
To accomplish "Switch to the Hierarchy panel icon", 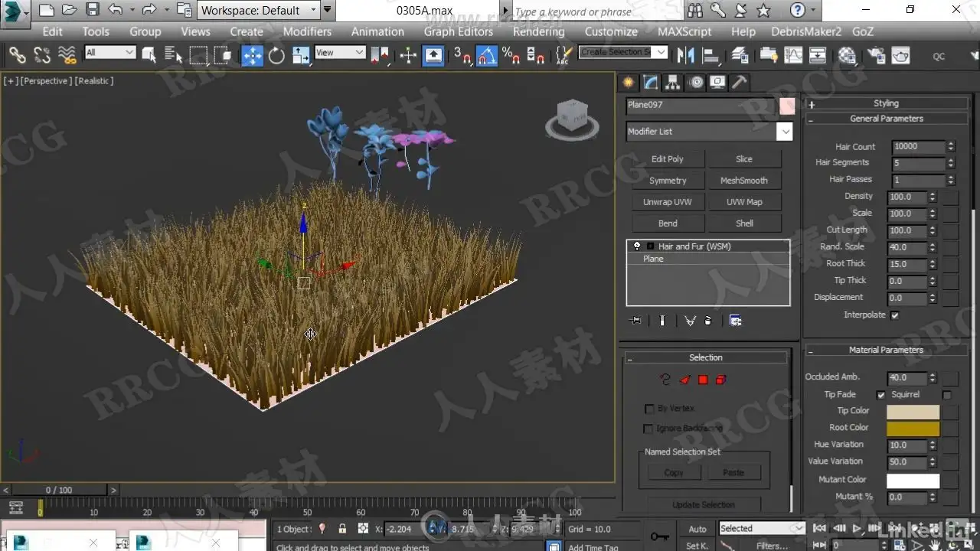I will (672, 83).
